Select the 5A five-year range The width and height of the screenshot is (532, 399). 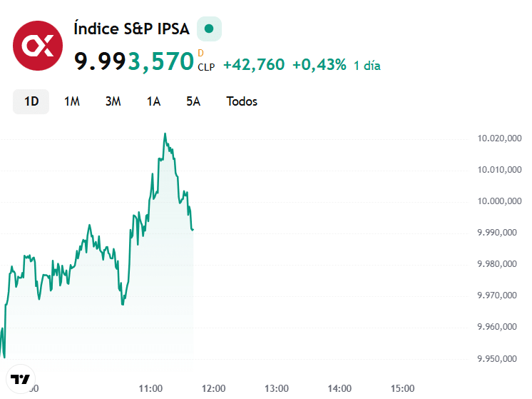193,101
